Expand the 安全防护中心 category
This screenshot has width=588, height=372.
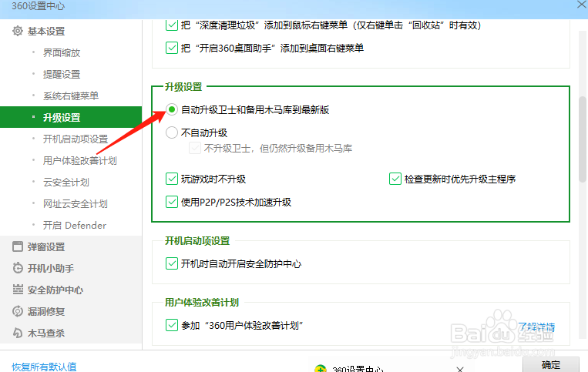55,290
